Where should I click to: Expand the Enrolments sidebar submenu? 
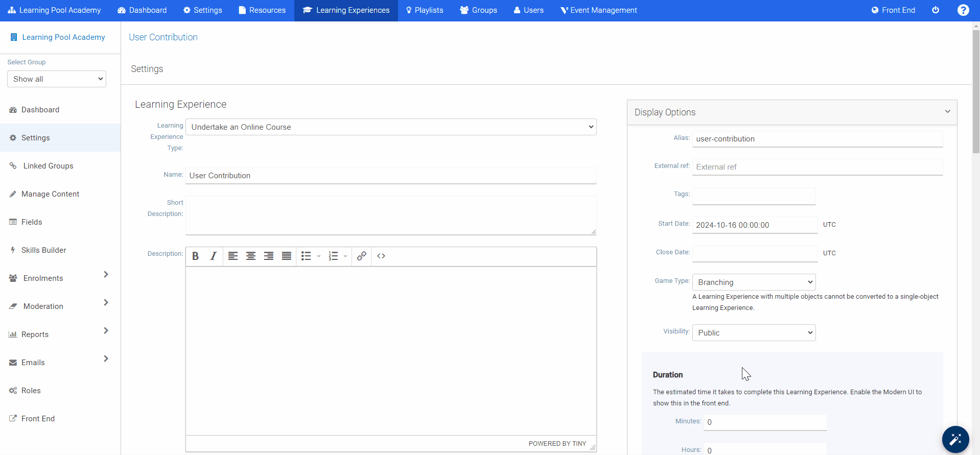[106, 275]
